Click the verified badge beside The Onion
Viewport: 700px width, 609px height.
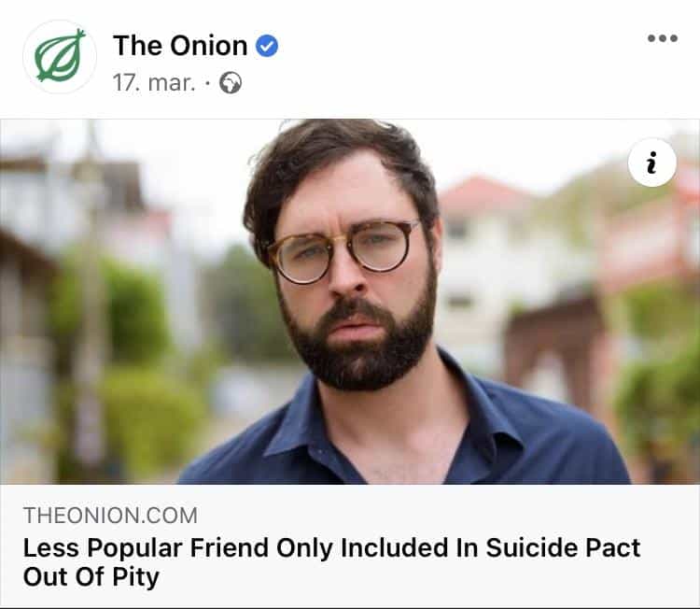[x=267, y=46]
